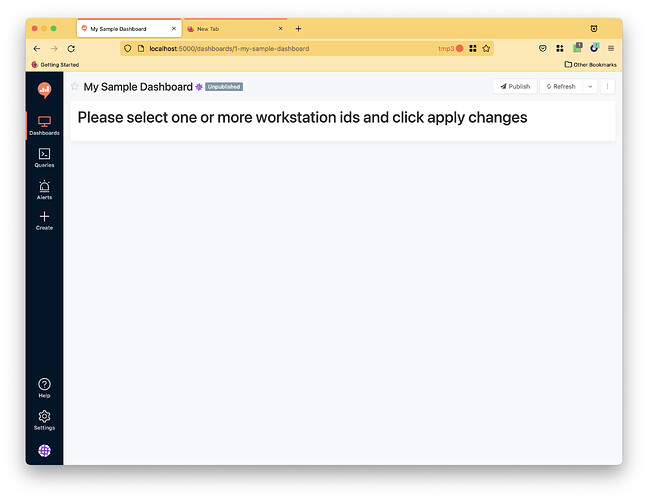
Task: Open the Firefox hamburger menu
Action: (x=611, y=48)
